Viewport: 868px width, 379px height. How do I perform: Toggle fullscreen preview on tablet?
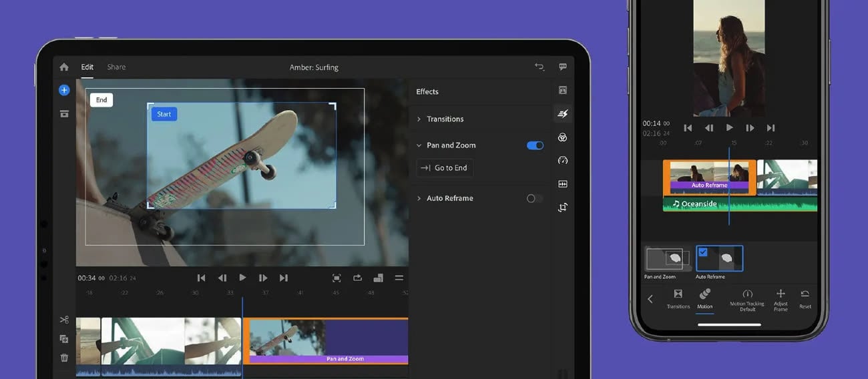click(x=337, y=278)
